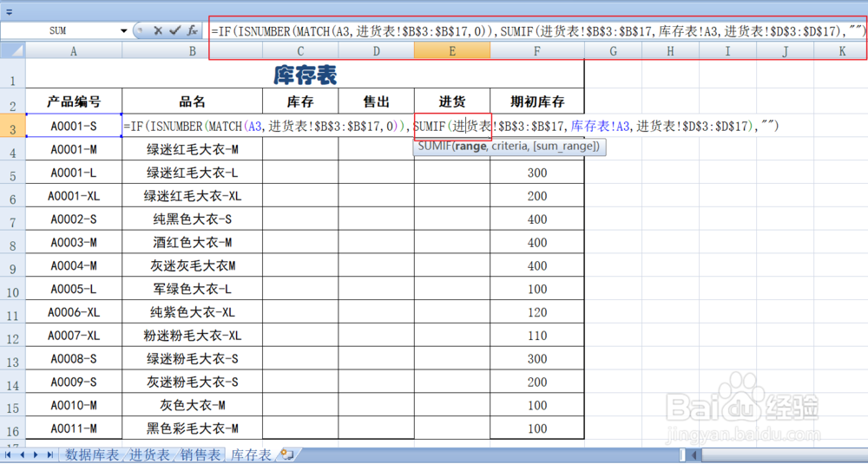Click the SUMIF function name in the tooltip

(434, 147)
